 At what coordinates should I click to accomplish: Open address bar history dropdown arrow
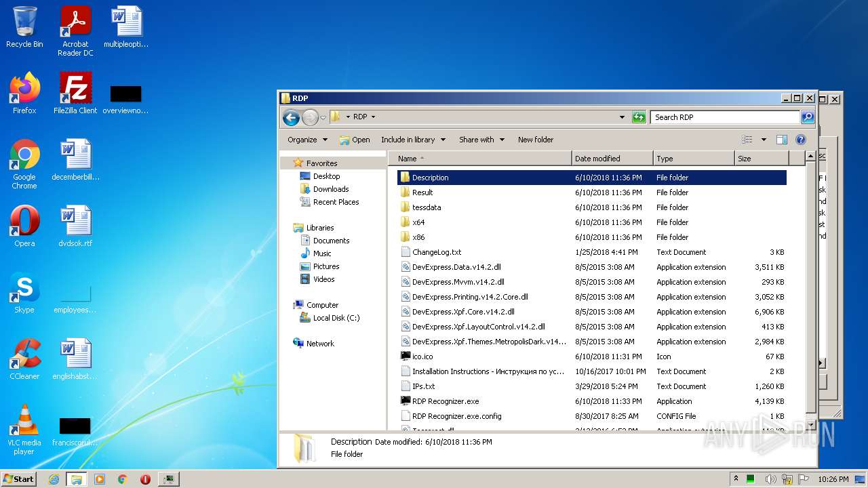tap(623, 117)
